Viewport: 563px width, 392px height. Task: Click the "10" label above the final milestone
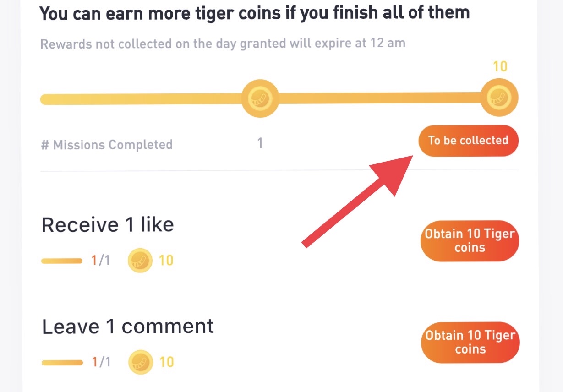click(500, 67)
